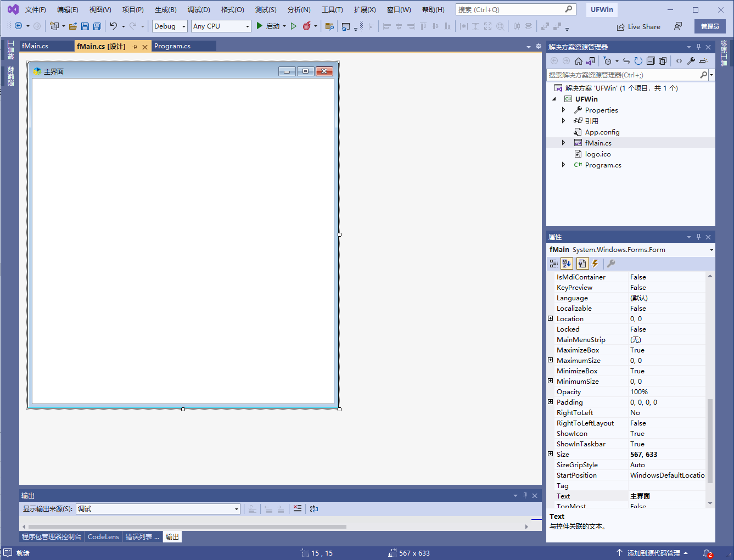This screenshot has height=560, width=734.
Task: Expand 引用 references node
Action: [563, 121]
